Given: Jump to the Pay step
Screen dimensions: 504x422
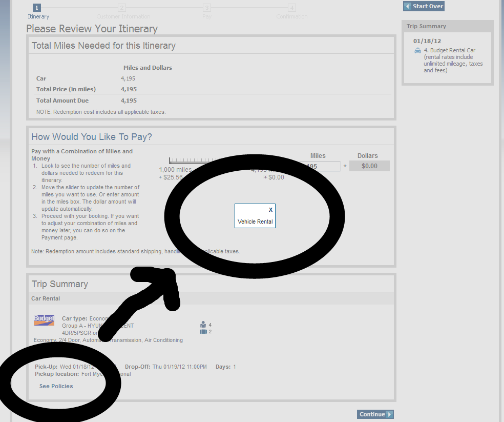Looking at the screenshot, I should (206, 8).
